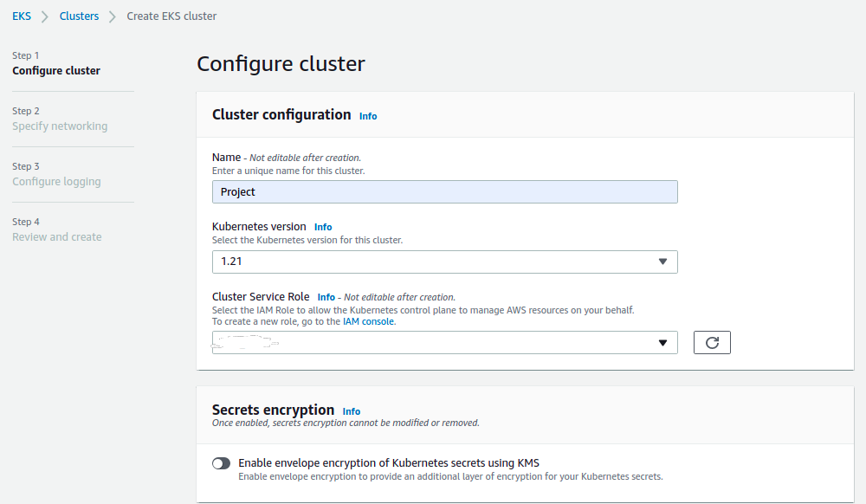Go to Step 3 Configure logging

click(56, 181)
